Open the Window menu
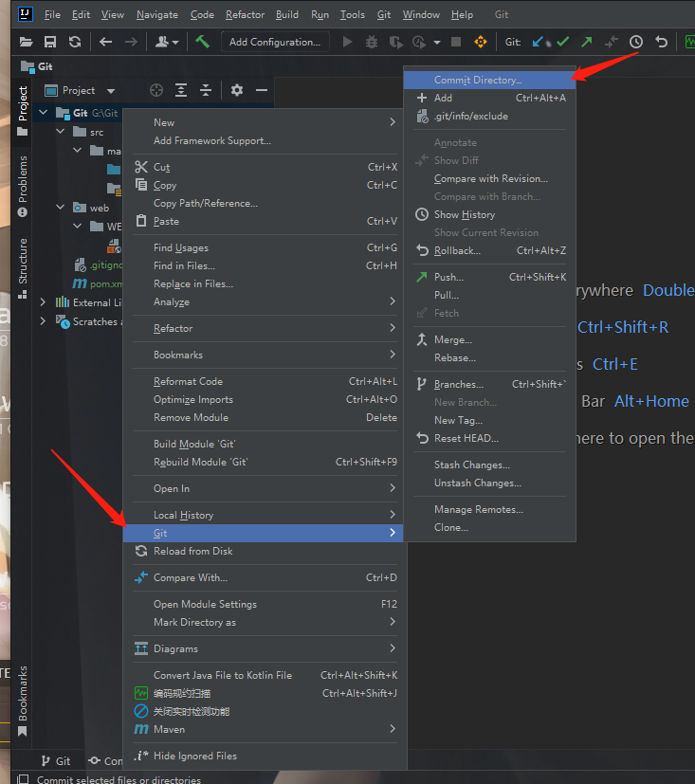Screen dimensions: 695x784 coord(421,14)
